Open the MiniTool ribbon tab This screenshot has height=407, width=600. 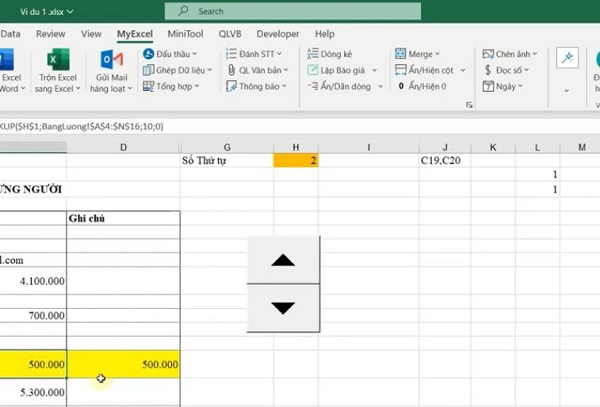(185, 34)
